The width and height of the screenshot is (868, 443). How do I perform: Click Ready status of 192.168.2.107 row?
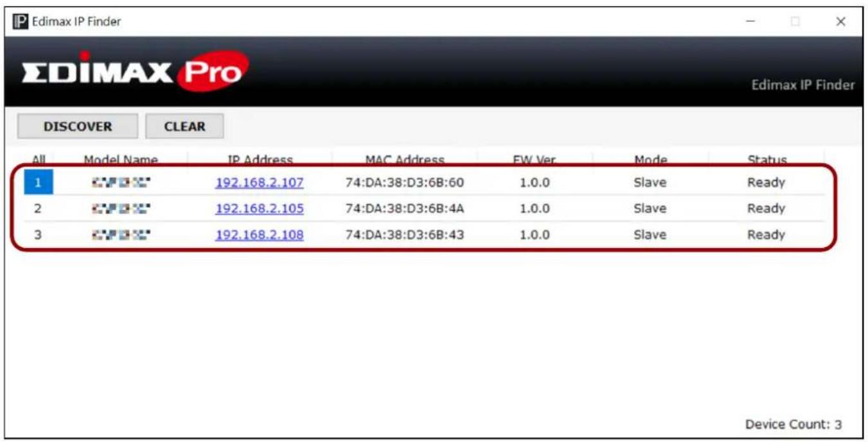coord(766,183)
